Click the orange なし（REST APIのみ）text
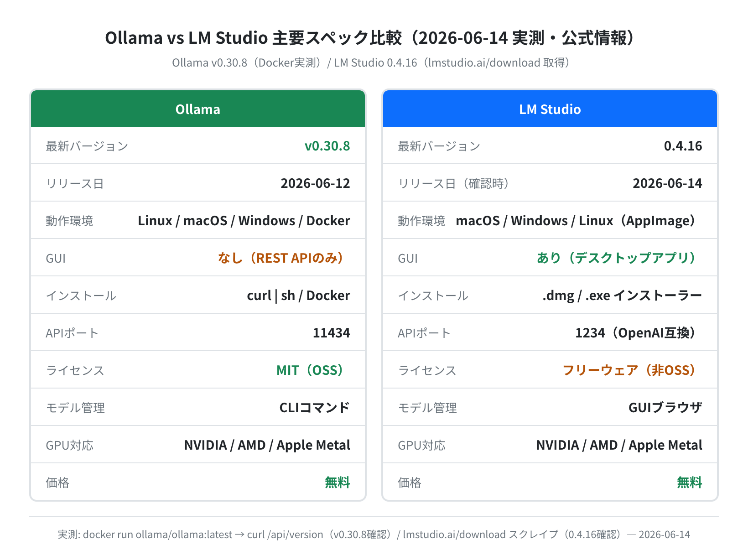 click(284, 258)
